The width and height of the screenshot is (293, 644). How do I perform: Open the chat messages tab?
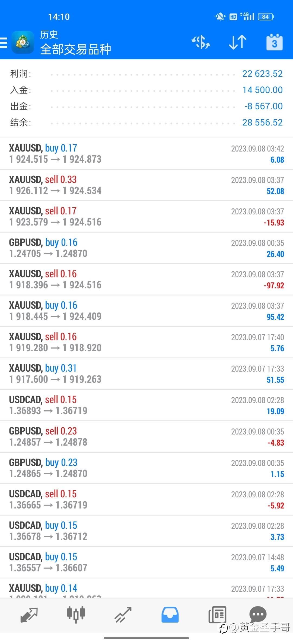coord(258,614)
